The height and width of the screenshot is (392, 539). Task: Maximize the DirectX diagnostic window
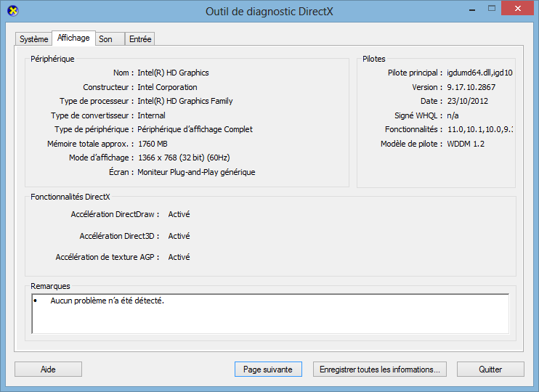[492, 9]
